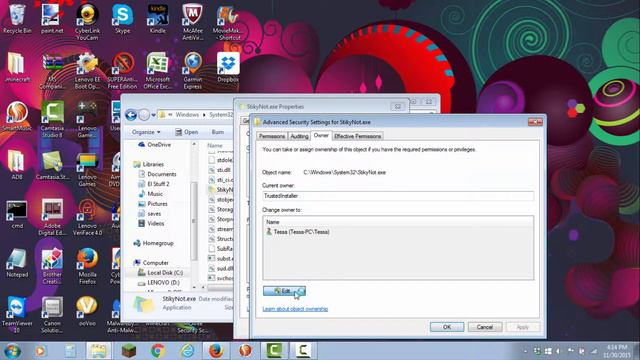Viewport: 640px width, 360px height.
Task: Click the back arrow in Explorer window
Action: [x=131, y=115]
